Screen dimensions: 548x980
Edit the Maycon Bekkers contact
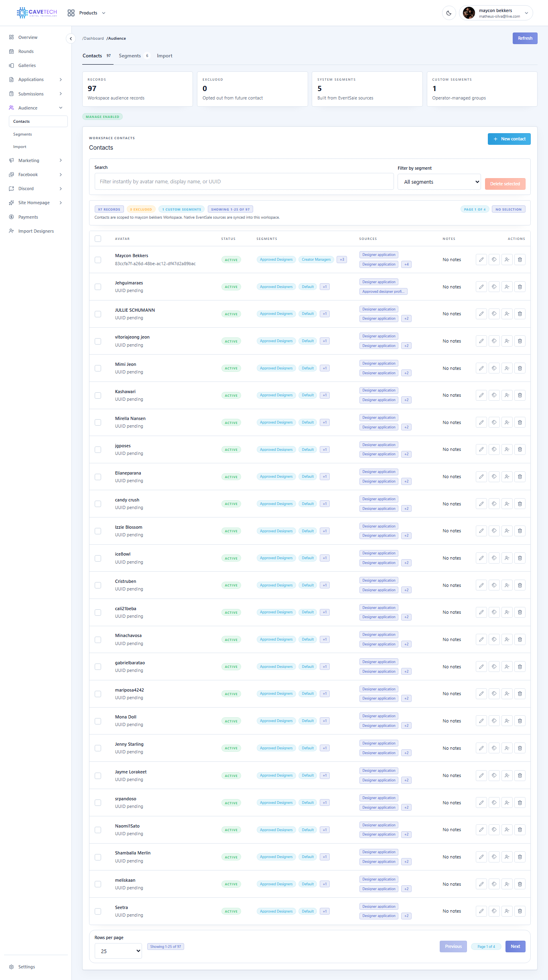[x=481, y=260]
